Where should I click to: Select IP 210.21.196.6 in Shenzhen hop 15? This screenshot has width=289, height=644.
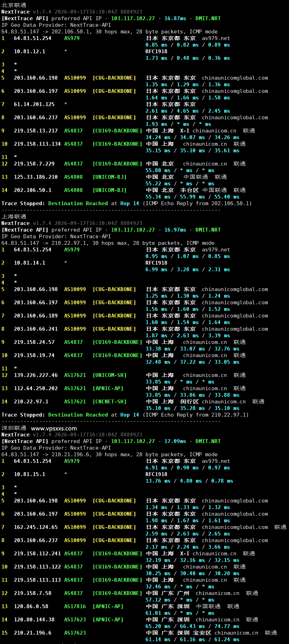coord(33,633)
